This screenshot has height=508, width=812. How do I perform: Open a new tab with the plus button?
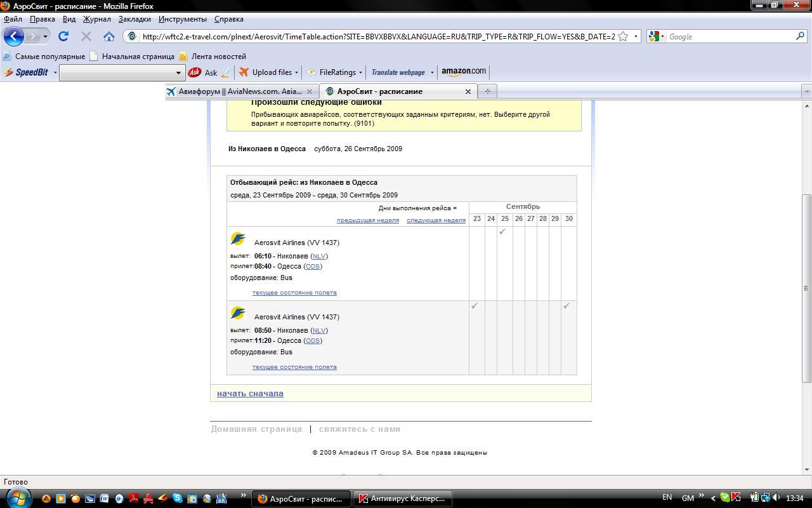click(487, 91)
